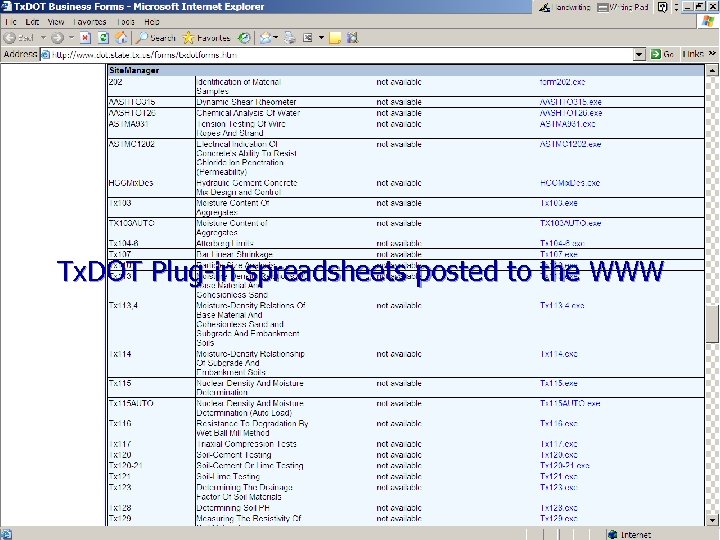Print the page with the printer icon
The width and height of the screenshot is (720, 540).
(x=290, y=38)
